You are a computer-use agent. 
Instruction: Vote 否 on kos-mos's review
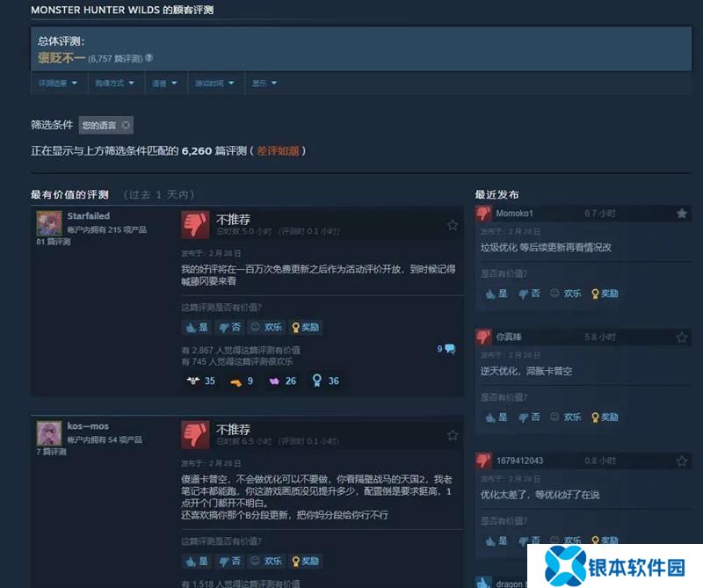[x=230, y=561]
